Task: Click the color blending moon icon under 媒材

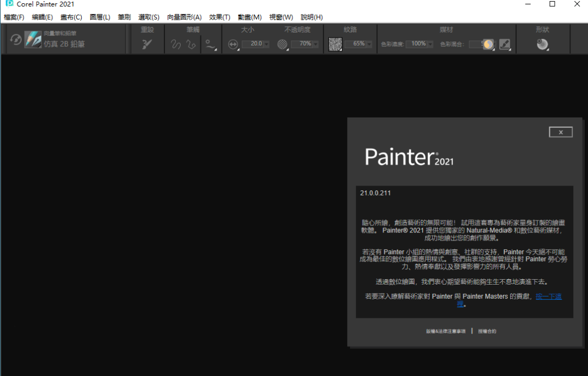Action: coord(488,44)
